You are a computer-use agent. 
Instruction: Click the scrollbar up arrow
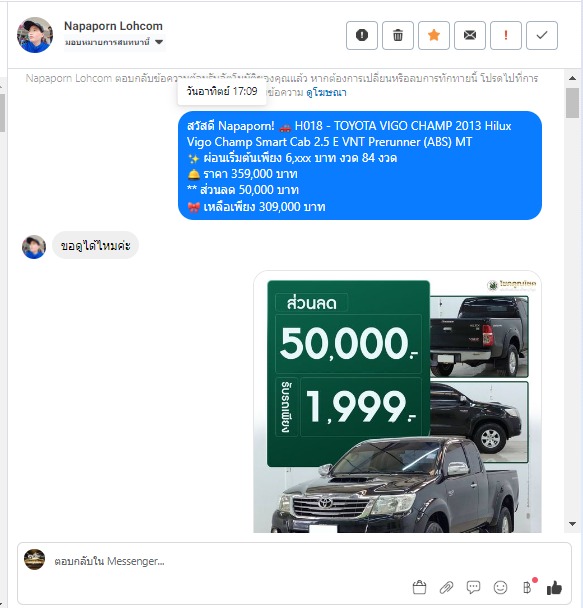pos(573,78)
